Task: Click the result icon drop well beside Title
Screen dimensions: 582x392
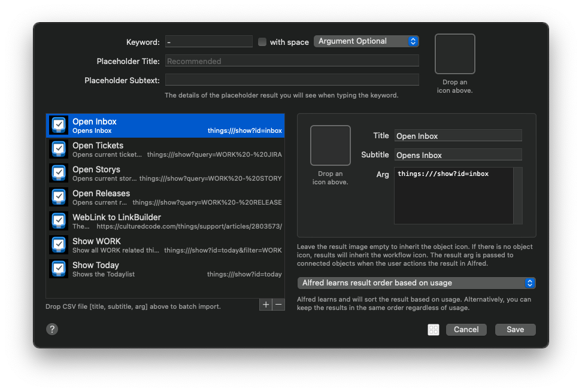Action: click(x=331, y=145)
